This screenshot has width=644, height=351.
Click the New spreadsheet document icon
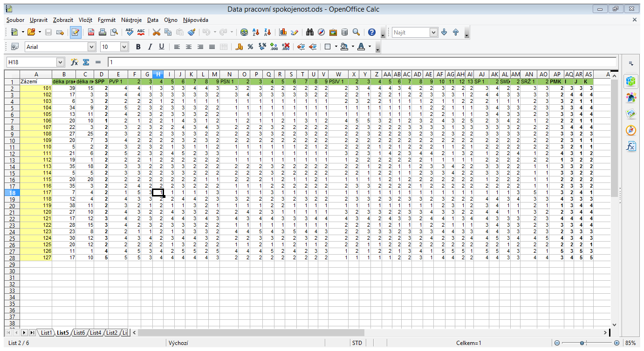(14, 32)
